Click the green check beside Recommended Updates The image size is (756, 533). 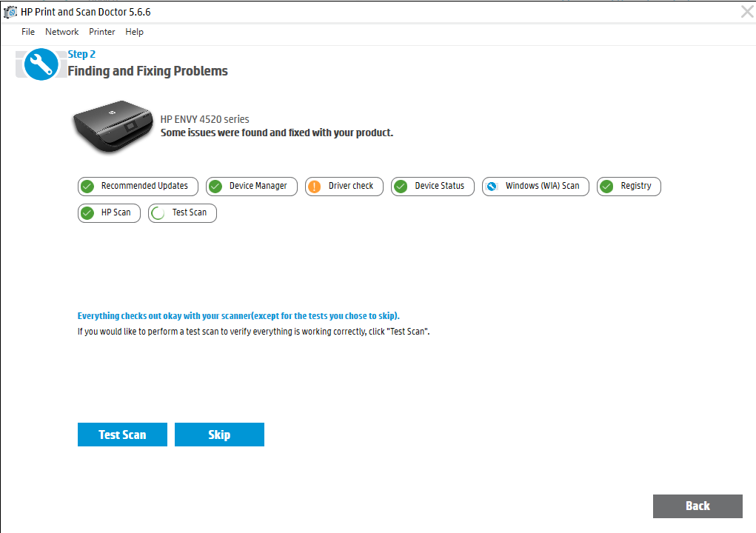click(x=87, y=187)
